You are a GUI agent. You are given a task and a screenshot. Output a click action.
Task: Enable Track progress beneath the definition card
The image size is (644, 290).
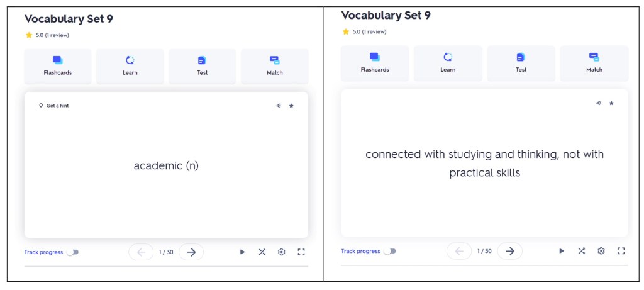point(391,251)
